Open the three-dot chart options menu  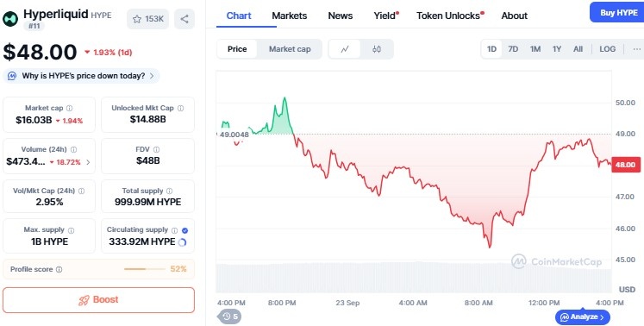click(636, 49)
